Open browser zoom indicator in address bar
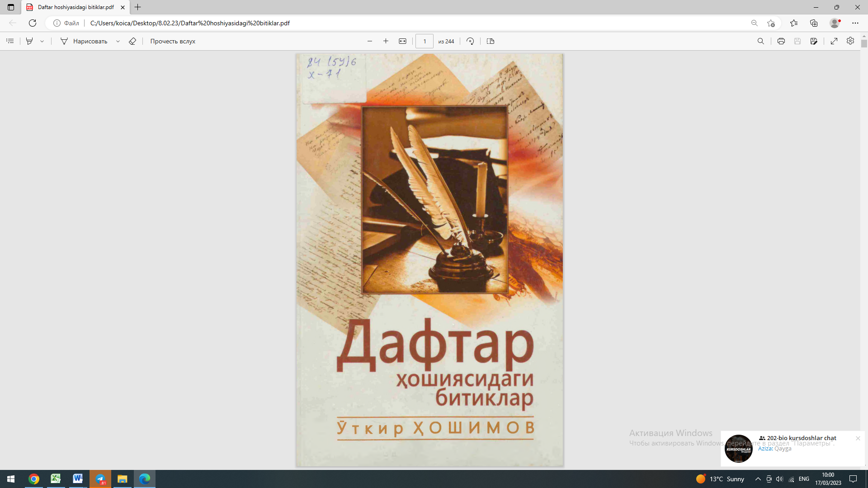 coord(754,23)
